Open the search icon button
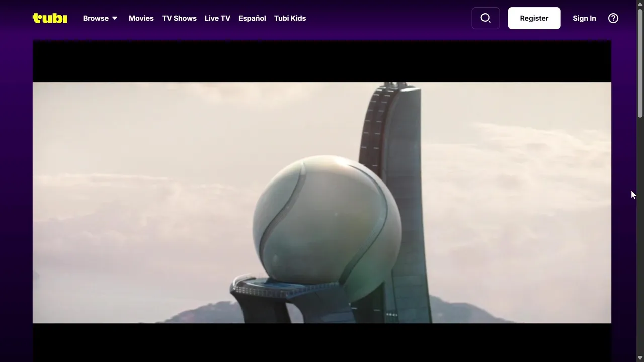This screenshot has width=644, height=362. (x=486, y=18)
